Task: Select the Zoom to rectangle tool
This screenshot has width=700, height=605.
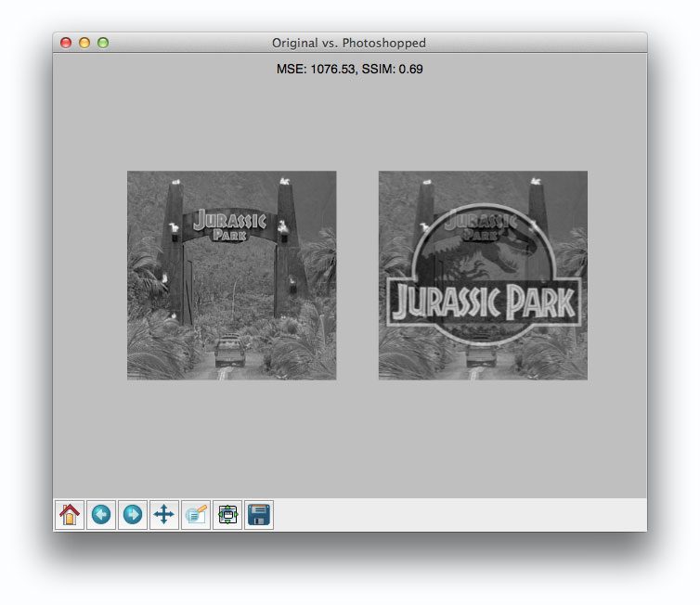Action: click(196, 514)
